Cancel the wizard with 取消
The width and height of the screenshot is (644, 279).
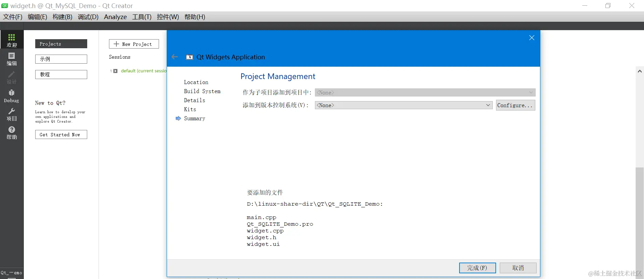point(518,268)
